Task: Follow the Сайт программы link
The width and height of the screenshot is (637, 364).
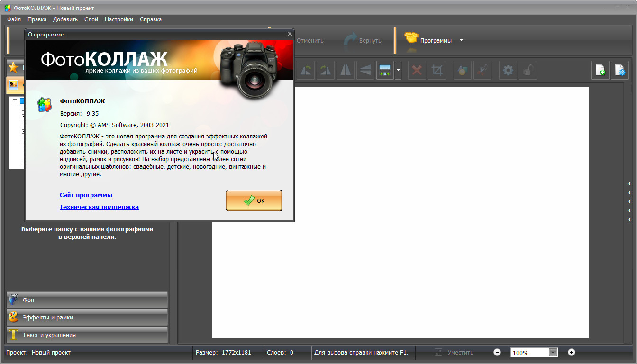Action: click(86, 195)
